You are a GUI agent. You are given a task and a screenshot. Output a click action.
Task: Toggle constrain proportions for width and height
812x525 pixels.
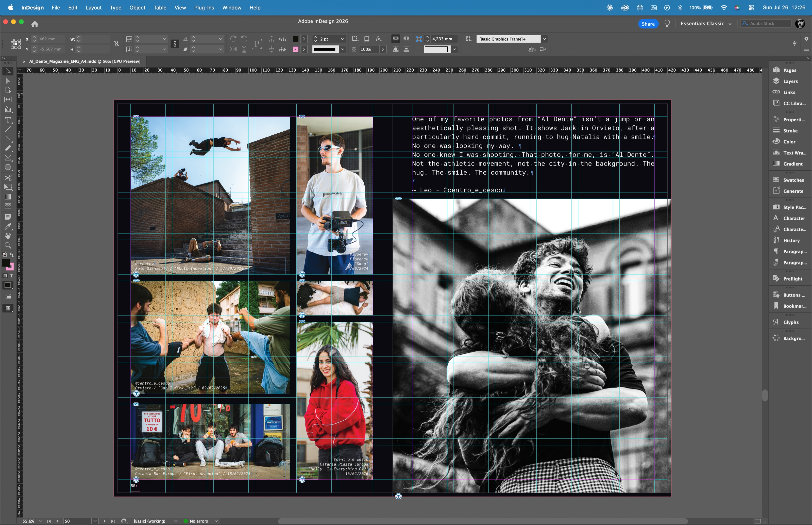coord(116,44)
